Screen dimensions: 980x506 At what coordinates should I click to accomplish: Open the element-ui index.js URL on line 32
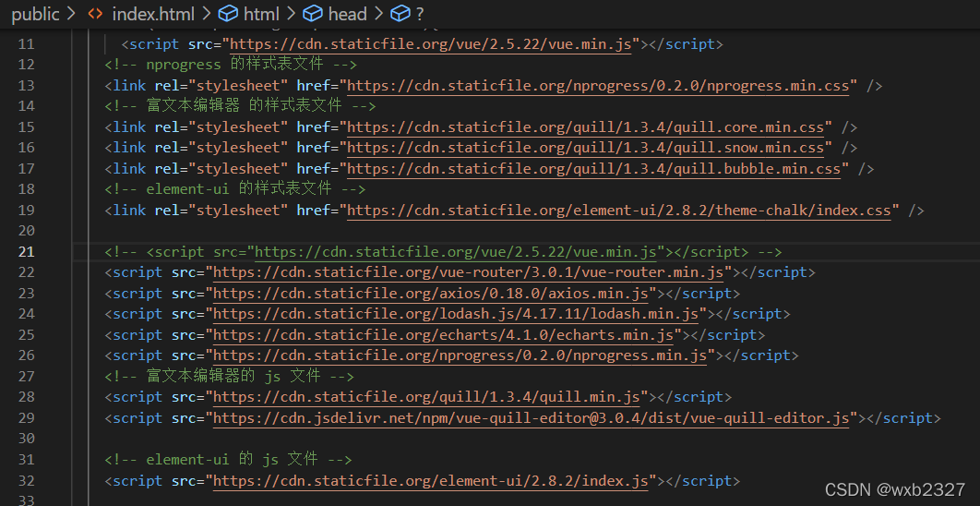pyautogui.click(x=431, y=480)
